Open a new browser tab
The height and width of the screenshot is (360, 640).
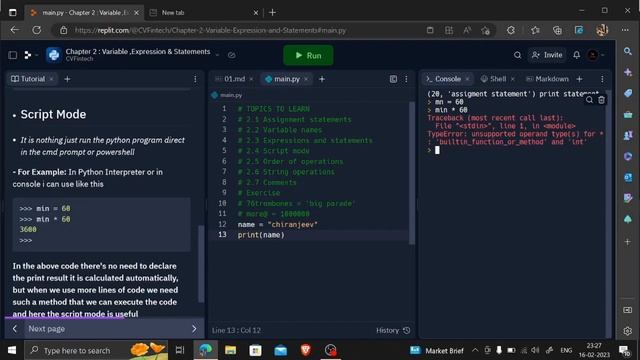pyautogui.click(x=272, y=13)
